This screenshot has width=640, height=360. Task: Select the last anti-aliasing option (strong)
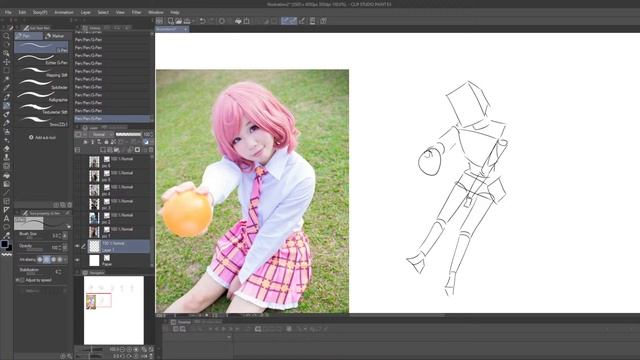pos(60,259)
